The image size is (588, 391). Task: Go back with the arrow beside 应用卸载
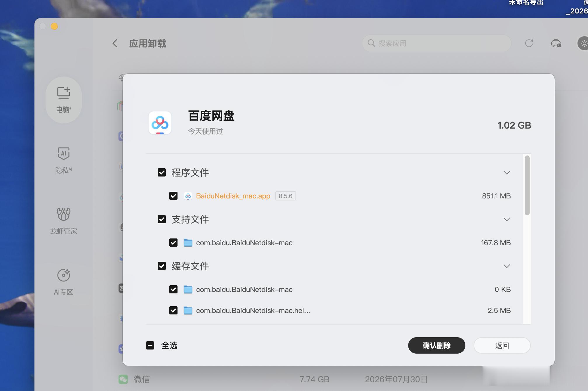pyautogui.click(x=115, y=43)
